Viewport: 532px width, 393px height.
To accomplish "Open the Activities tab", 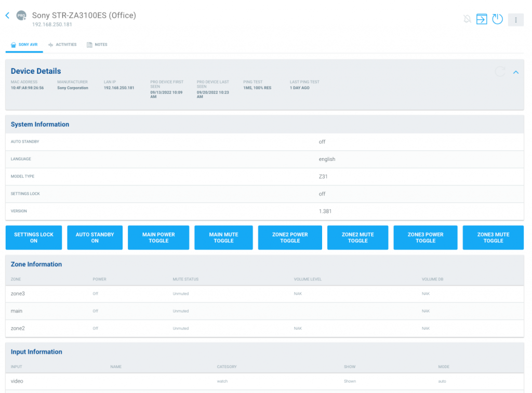I will (x=62, y=45).
